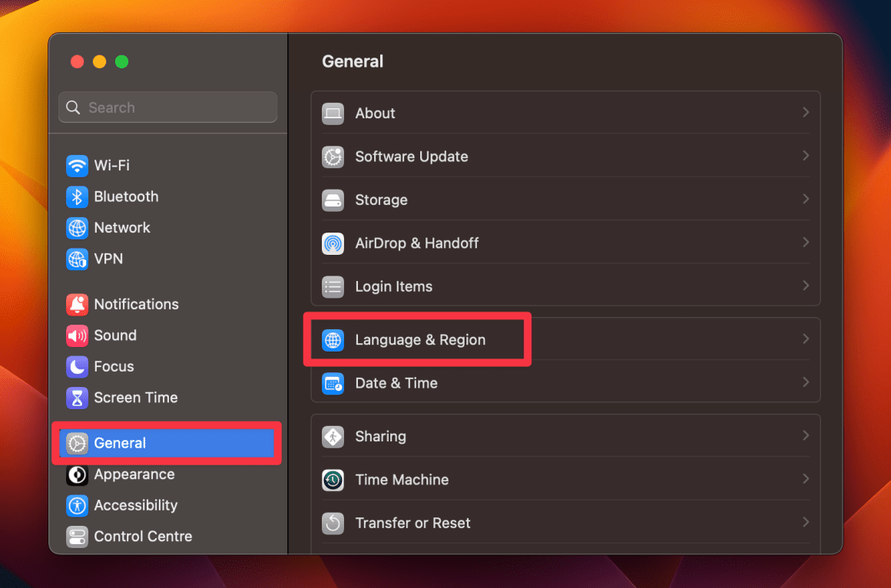Click the Bluetooth icon
The height and width of the screenshot is (588, 891).
[x=77, y=197]
